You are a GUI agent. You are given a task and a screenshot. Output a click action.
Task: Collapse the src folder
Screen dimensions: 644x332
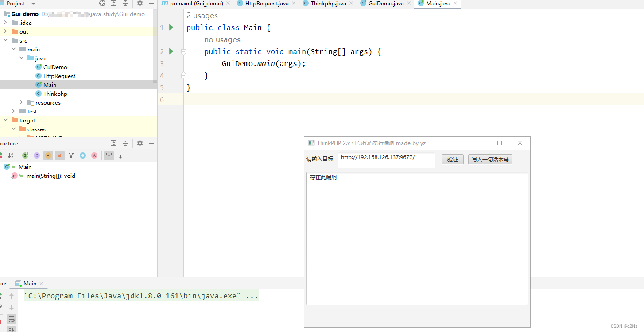click(x=6, y=40)
